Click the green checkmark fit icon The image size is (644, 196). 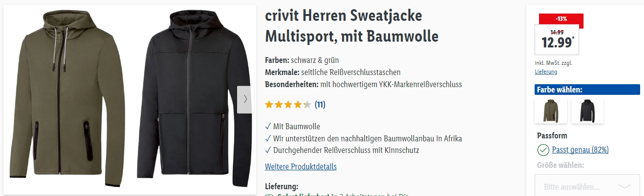pos(543,150)
